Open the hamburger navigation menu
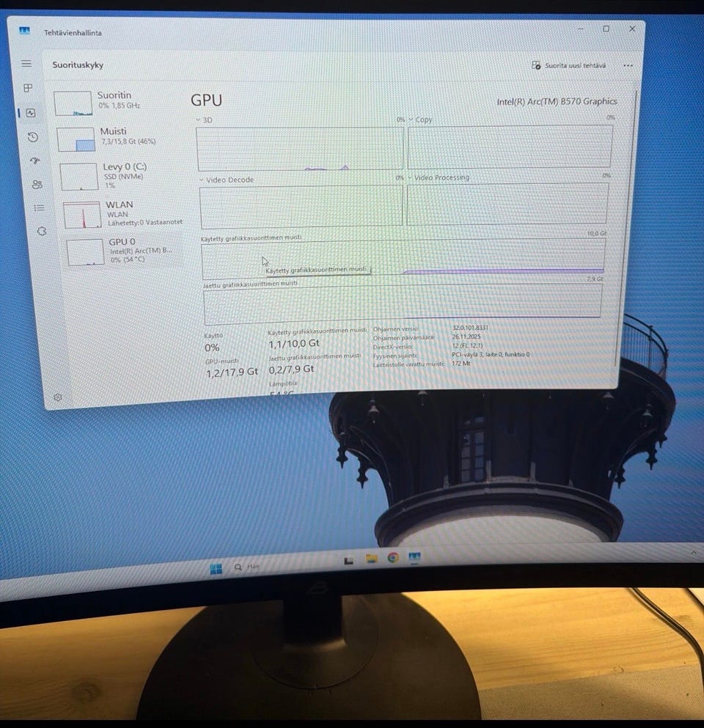 click(26, 64)
